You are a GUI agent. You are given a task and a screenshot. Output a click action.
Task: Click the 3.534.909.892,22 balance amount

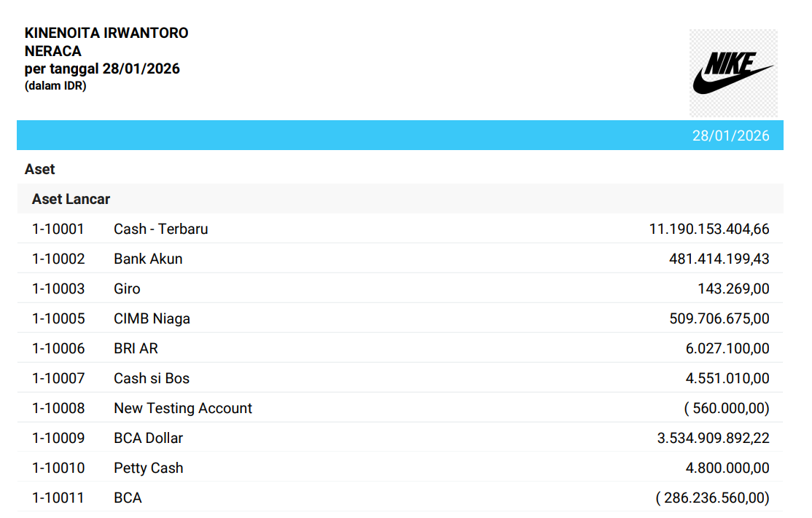click(713, 438)
